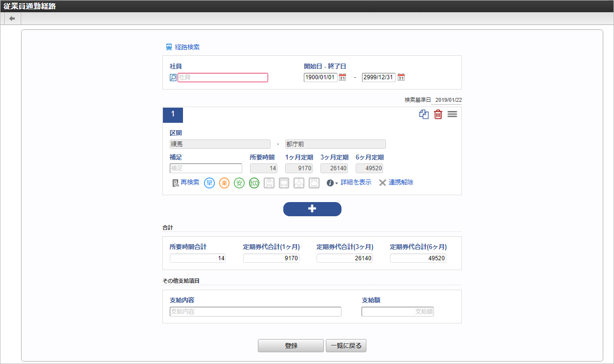Toggle bus transport icon
Screen dimensions: 614x364
pos(284,183)
